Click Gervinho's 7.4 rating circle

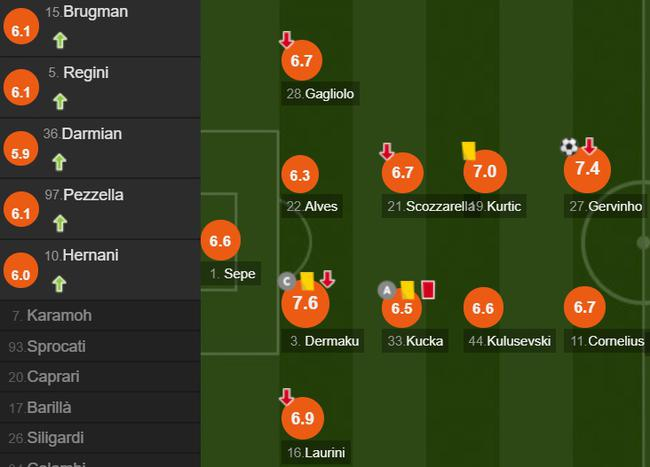pos(587,169)
